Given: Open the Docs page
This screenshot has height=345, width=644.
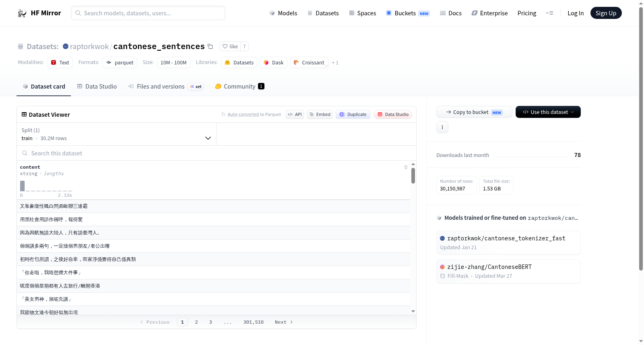Looking at the screenshot, I should [451, 13].
